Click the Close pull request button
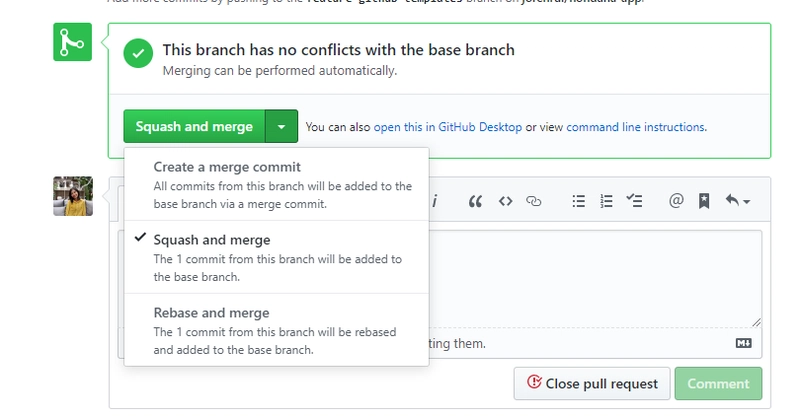This screenshot has height=417, width=800. click(x=591, y=383)
